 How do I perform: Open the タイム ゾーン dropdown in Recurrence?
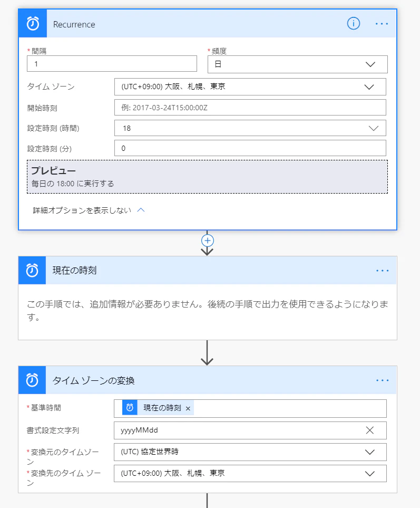250,87
